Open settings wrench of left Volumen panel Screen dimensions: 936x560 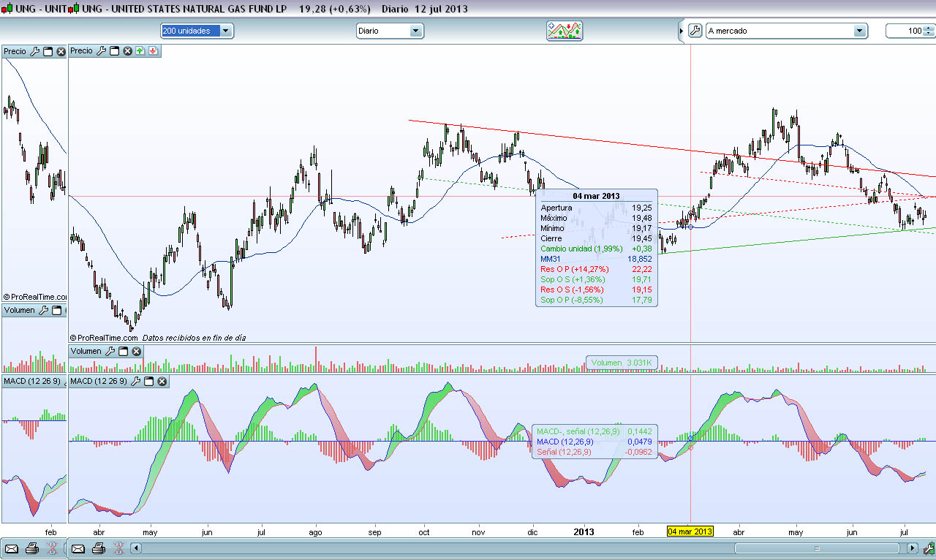(43, 311)
